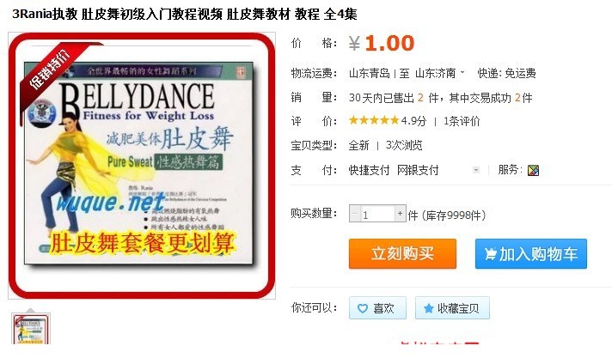Click the main Bellydance product image
The height and width of the screenshot is (364, 612).
(142, 166)
